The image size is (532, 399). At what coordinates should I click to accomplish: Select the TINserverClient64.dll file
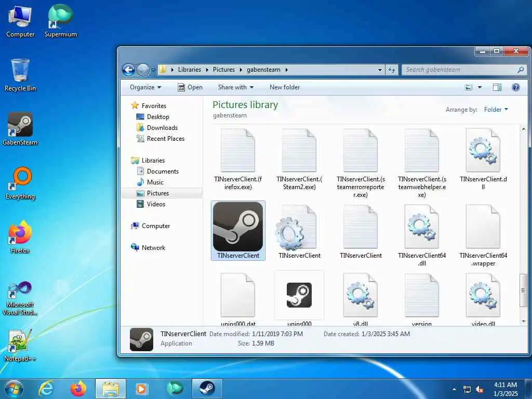[422, 235]
